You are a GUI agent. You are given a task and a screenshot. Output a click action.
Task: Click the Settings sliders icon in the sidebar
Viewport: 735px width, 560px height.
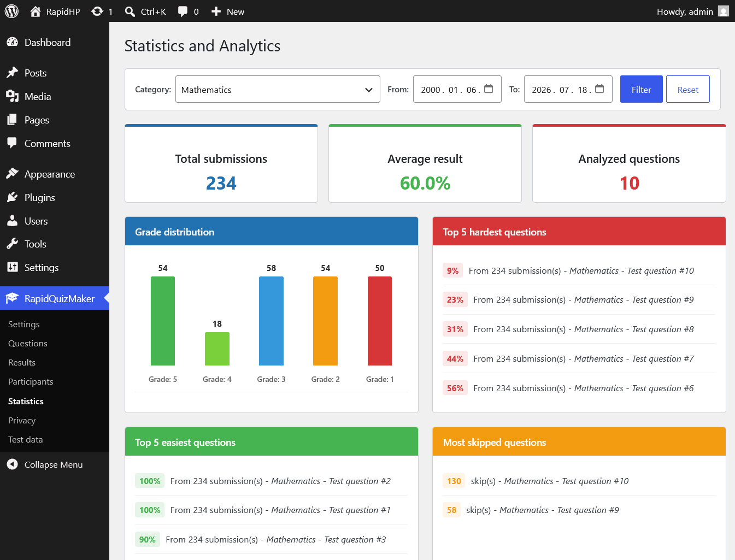tap(12, 267)
